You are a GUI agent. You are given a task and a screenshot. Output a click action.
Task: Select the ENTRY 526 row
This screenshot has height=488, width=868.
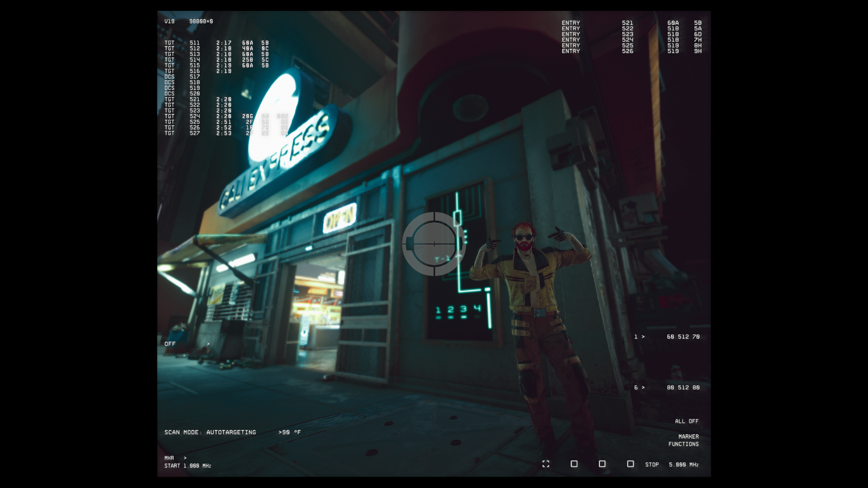click(x=631, y=51)
